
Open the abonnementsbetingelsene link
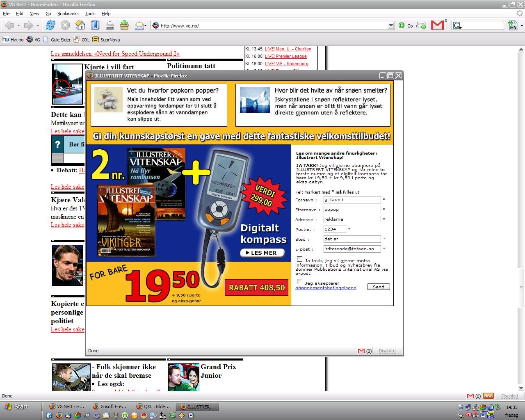pyautogui.click(x=326, y=288)
